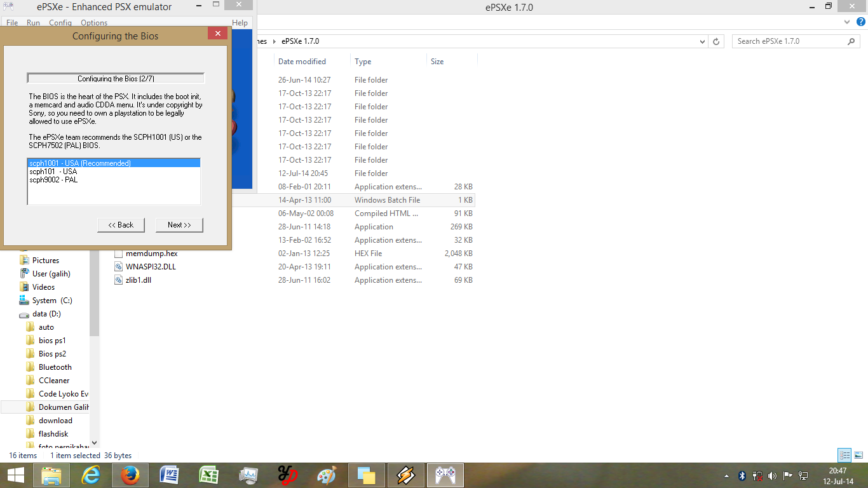Select the scph9002 - PAL bios entry
The height and width of the screenshot is (488, 868).
pos(114,180)
